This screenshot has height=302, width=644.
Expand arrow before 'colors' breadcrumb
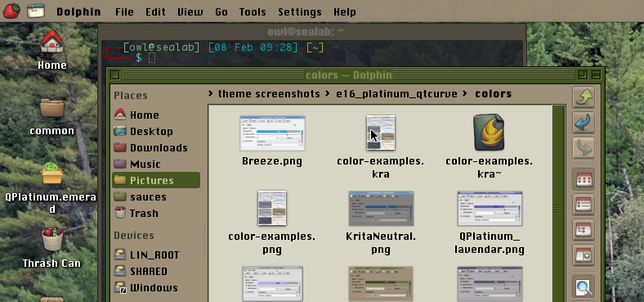tap(464, 94)
